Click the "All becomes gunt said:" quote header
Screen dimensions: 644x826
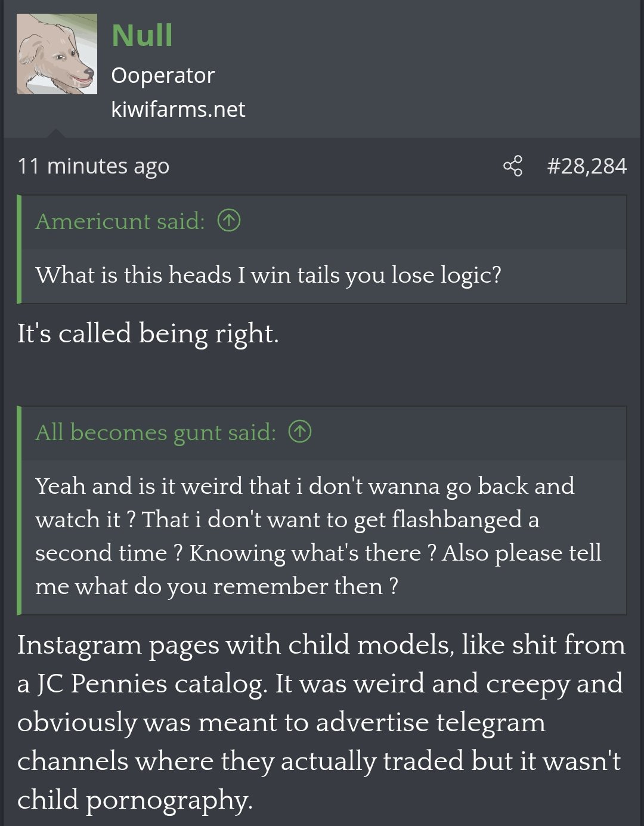(156, 432)
